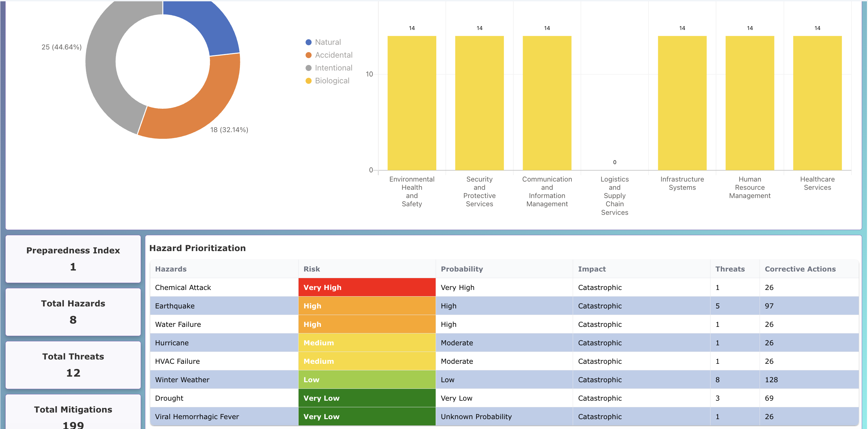Click the Total Hazards card

73,312
